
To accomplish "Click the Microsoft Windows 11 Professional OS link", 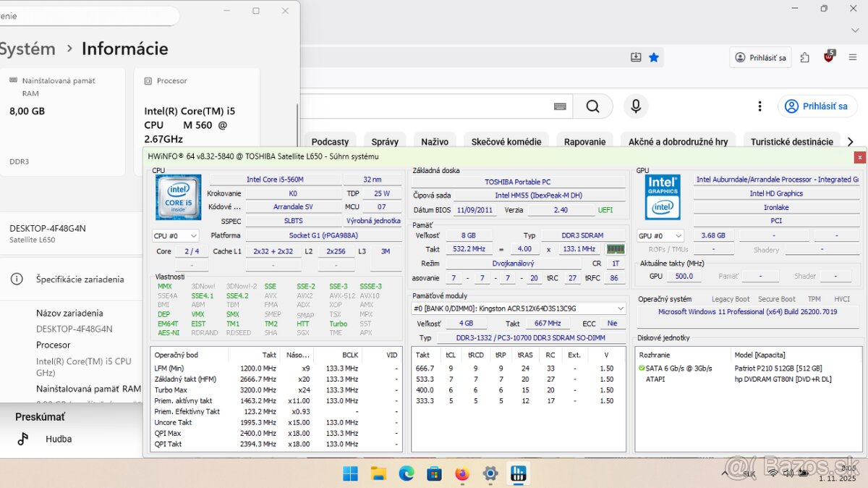I will [747, 312].
